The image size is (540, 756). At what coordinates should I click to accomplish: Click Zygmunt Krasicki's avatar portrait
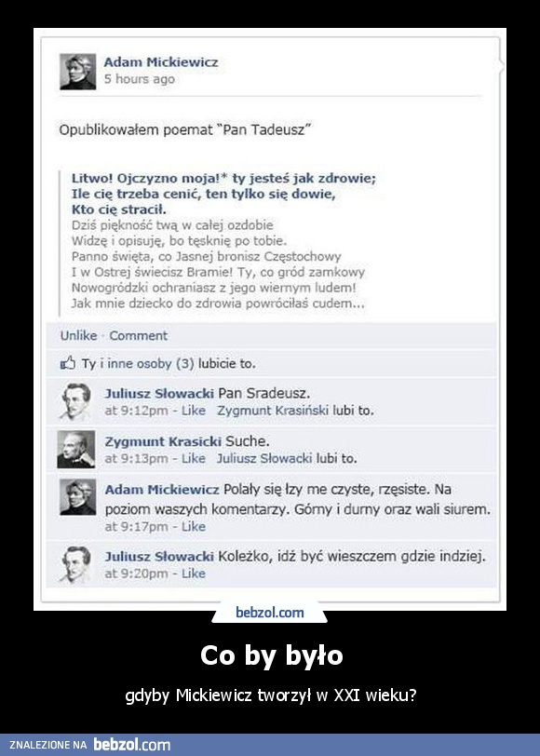pos(76,450)
